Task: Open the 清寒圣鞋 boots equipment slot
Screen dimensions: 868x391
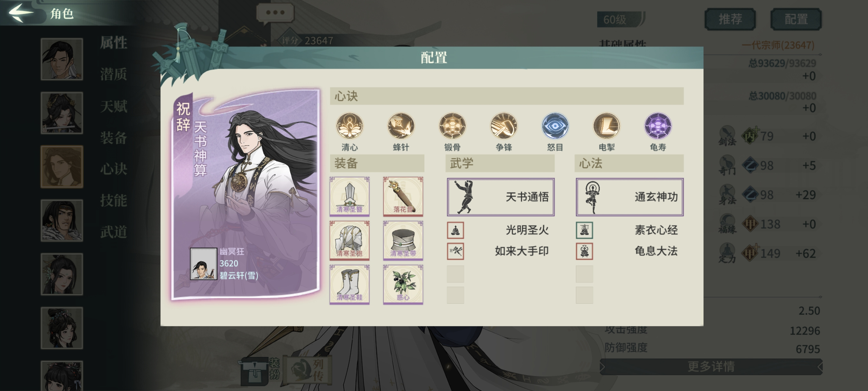Action: click(350, 284)
